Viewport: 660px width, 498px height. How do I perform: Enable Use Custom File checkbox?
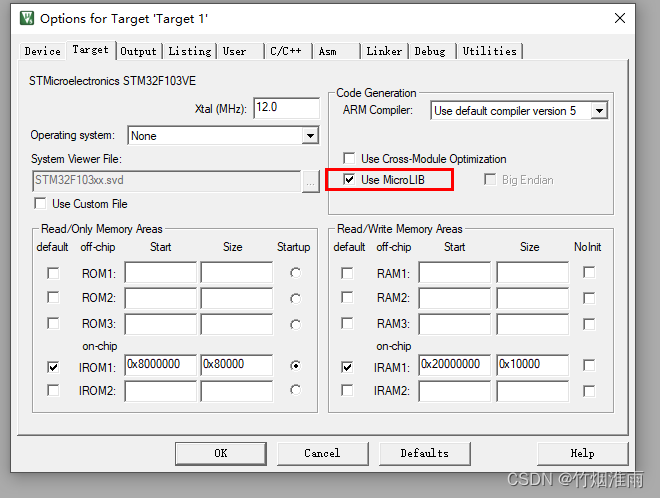click(x=40, y=204)
